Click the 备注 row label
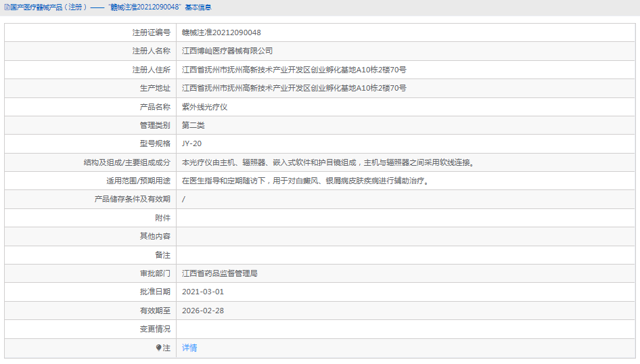640x364 pixels. [162, 255]
